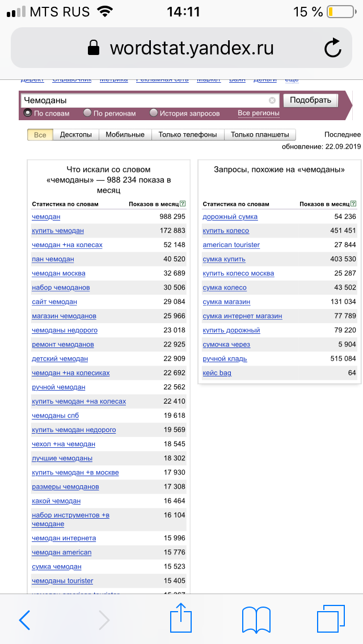Open the купить колесо москва link
Viewport: 363px width, 644px height.
point(238,274)
